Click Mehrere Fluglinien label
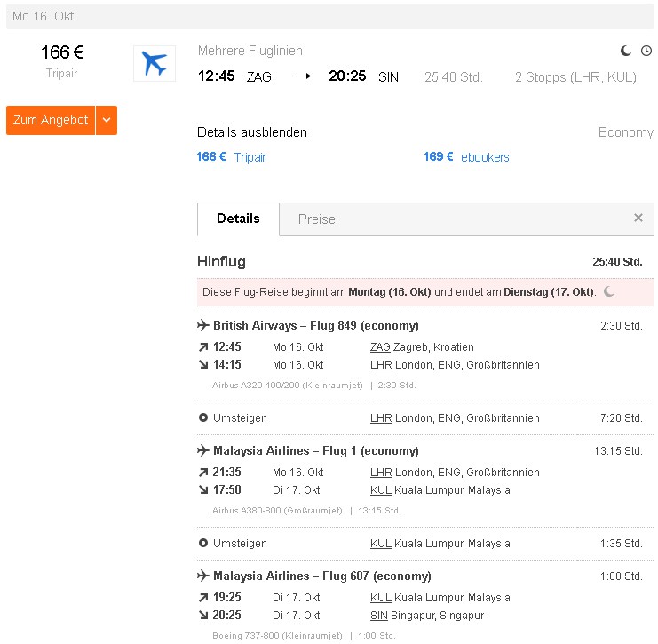This screenshot has height=644, width=658. [250, 51]
